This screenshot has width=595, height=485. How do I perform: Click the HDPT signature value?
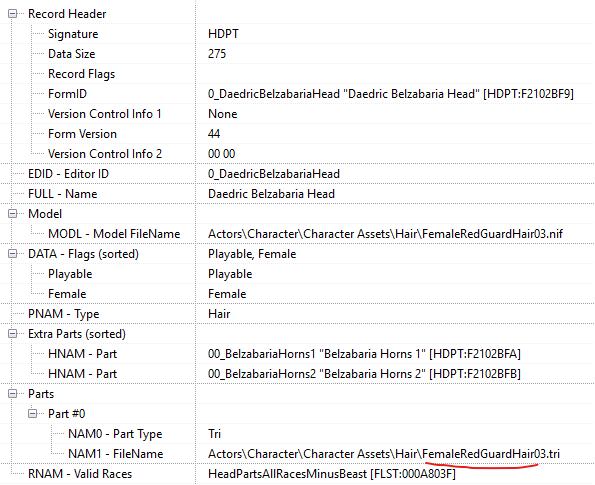click(223, 34)
